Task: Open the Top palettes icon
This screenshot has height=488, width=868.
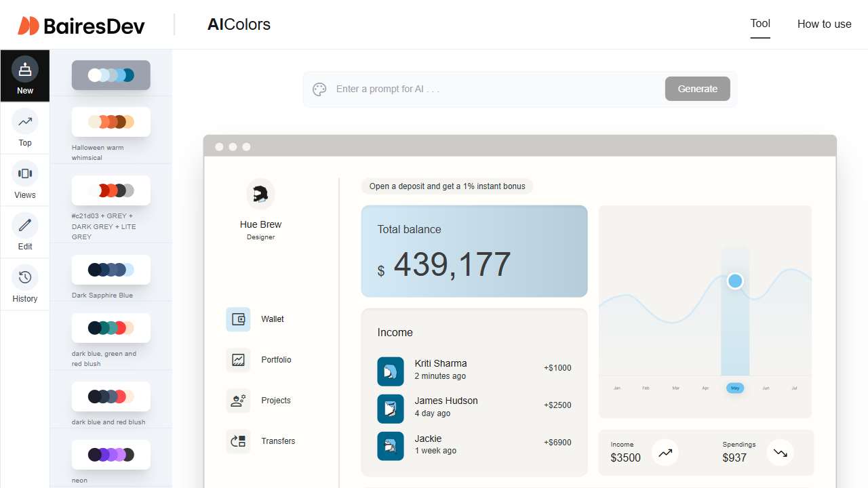Action: tap(25, 122)
